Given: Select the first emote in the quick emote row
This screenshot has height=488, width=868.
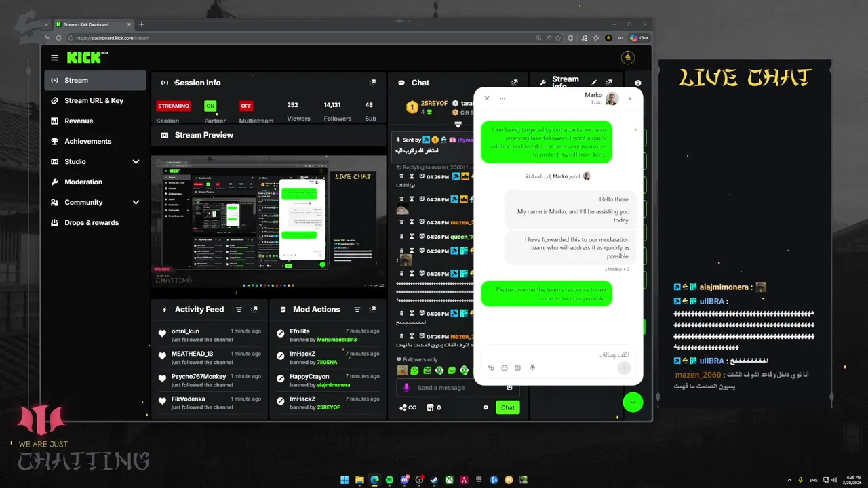Looking at the screenshot, I should pyautogui.click(x=402, y=370).
